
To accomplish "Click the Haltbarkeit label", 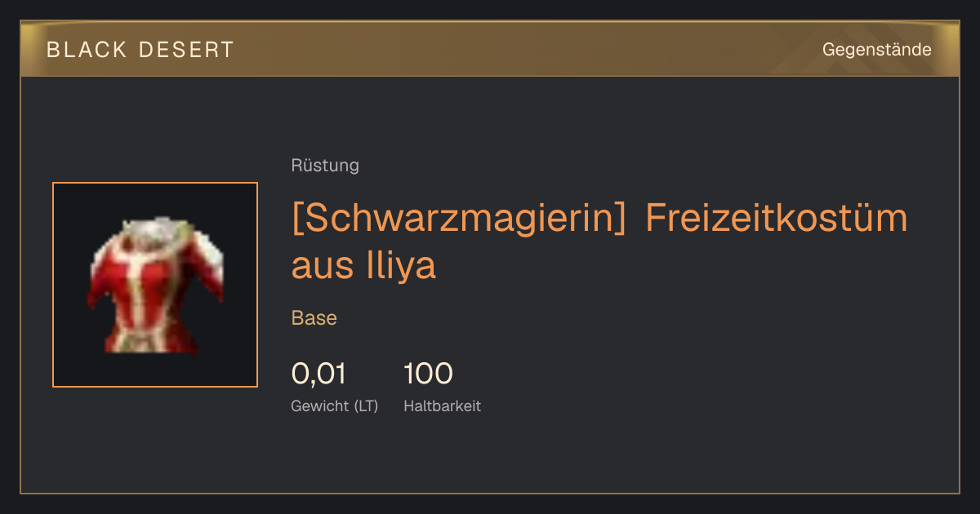I will pyautogui.click(x=442, y=406).
